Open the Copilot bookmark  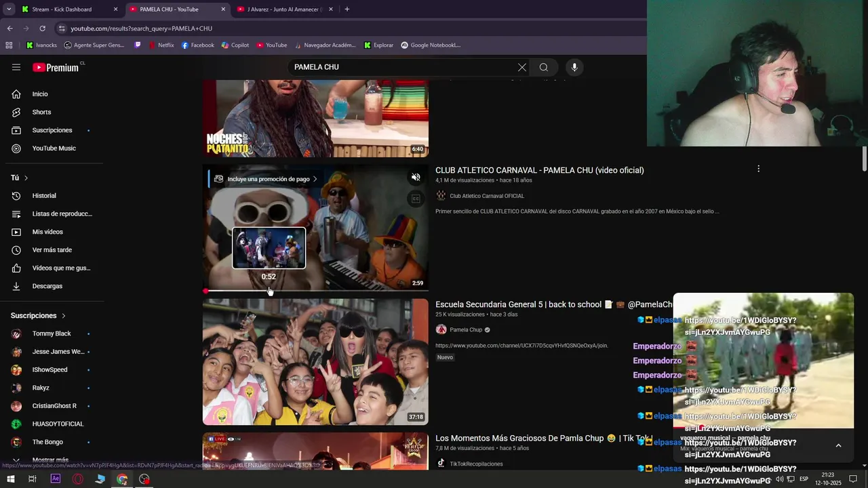click(x=235, y=45)
